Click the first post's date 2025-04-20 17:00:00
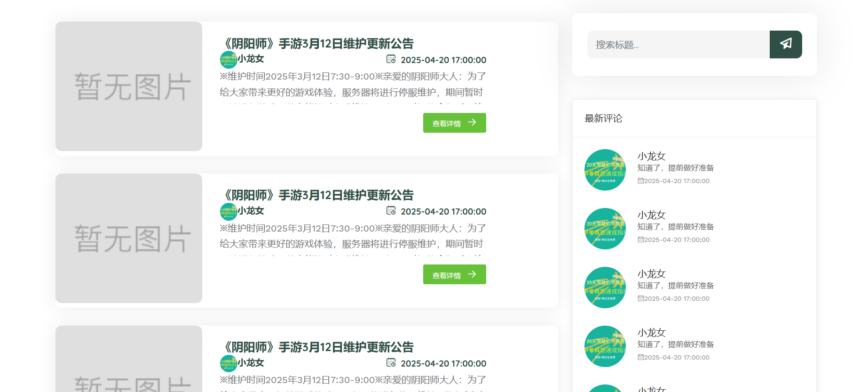 point(443,60)
